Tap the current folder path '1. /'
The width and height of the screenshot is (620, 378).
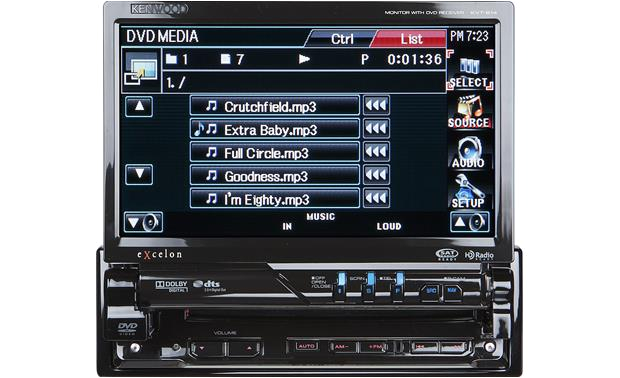[x=176, y=83]
